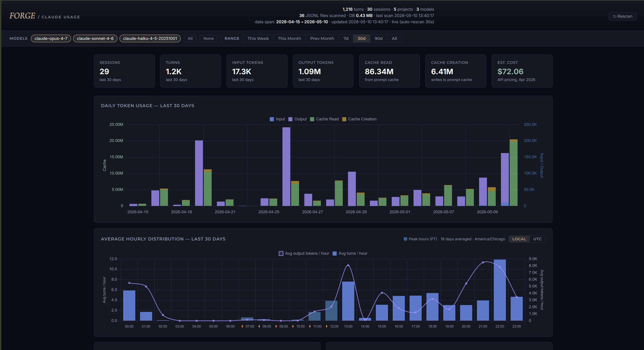Click the 15:00 point on the output tokens line
644x350 pixels.
click(x=382, y=293)
